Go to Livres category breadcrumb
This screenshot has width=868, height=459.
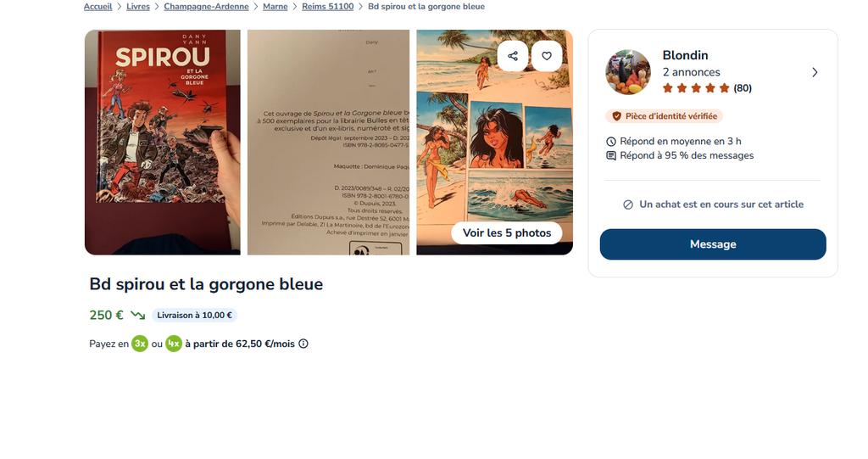pyautogui.click(x=138, y=7)
